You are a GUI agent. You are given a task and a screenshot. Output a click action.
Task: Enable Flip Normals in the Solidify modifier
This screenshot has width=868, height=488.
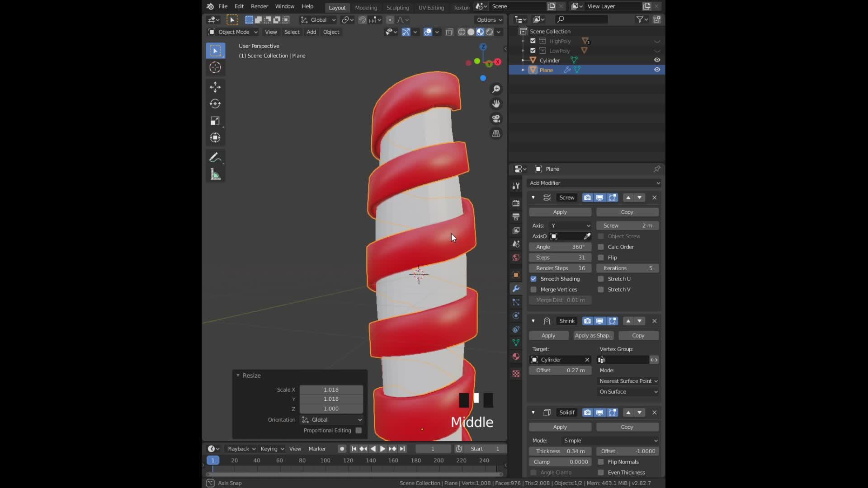(x=601, y=462)
